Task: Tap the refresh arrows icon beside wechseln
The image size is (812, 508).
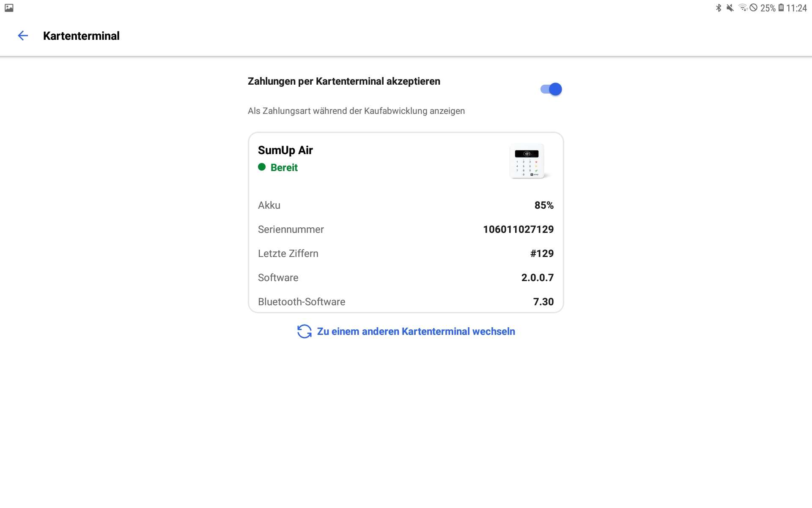Action: point(304,331)
